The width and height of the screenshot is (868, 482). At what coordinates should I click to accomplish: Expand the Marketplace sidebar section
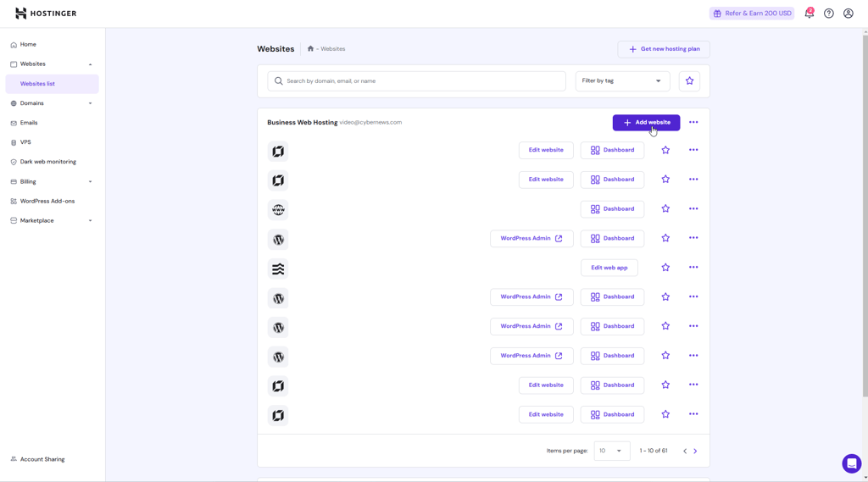click(90, 221)
